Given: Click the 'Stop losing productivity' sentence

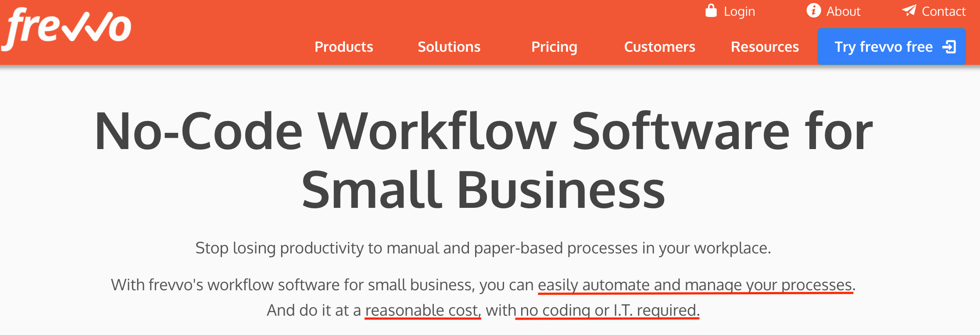Looking at the screenshot, I should [x=483, y=248].
